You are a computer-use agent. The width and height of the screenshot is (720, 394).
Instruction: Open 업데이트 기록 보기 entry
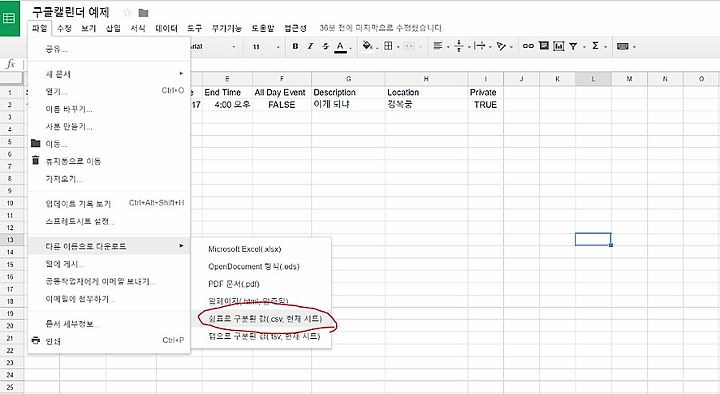click(x=109, y=203)
